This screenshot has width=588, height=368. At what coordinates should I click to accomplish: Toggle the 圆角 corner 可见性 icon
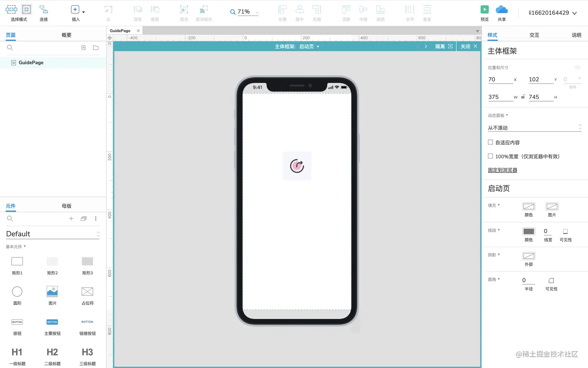point(551,280)
